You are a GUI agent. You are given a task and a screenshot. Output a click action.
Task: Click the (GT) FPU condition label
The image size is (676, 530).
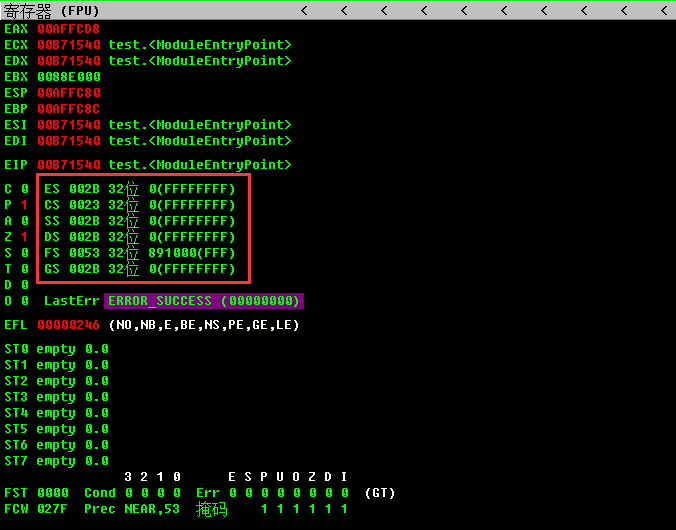pos(380,492)
